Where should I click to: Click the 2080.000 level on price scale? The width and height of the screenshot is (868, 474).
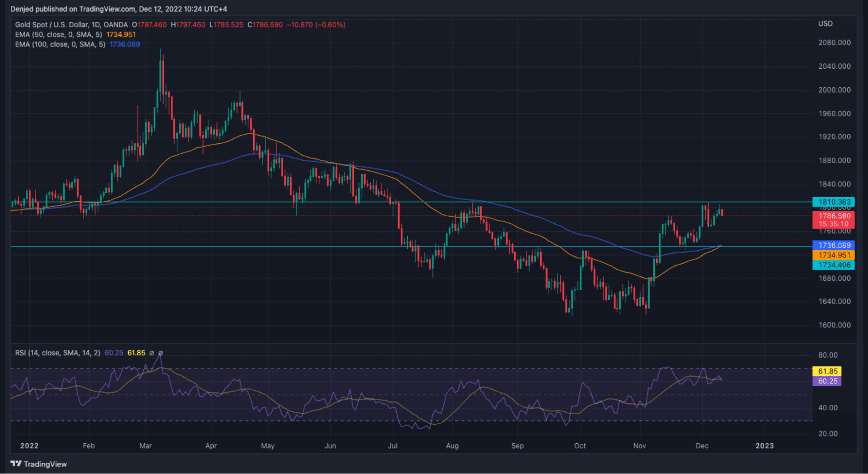834,43
